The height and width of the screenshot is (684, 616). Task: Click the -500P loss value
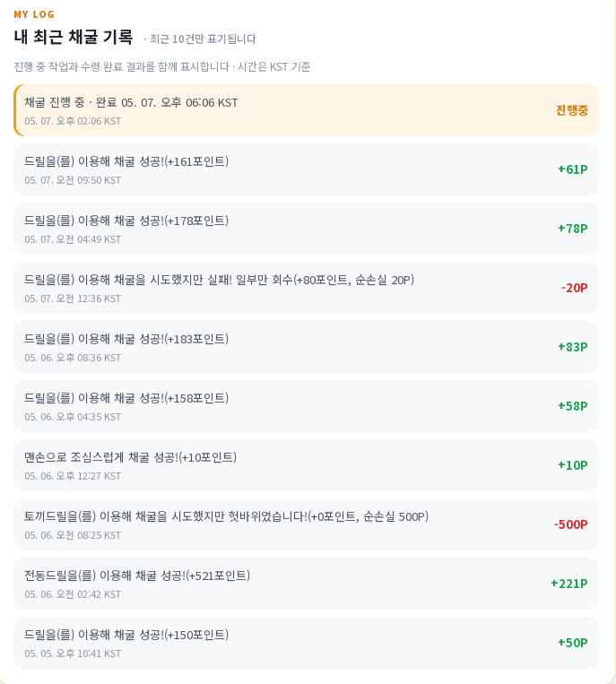570,524
